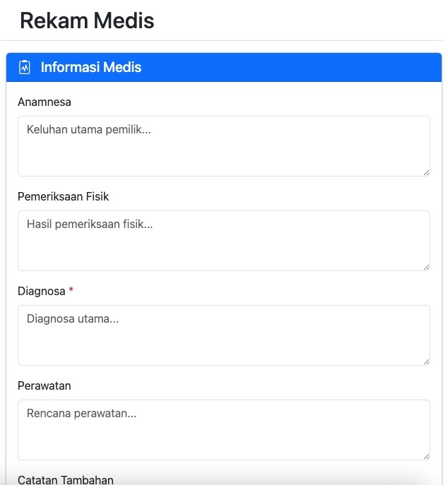This screenshot has width=448, height=485.
Task: Click the clipboard pulse icon beside Informasi Medis
Action: click(x=25, y=68)
